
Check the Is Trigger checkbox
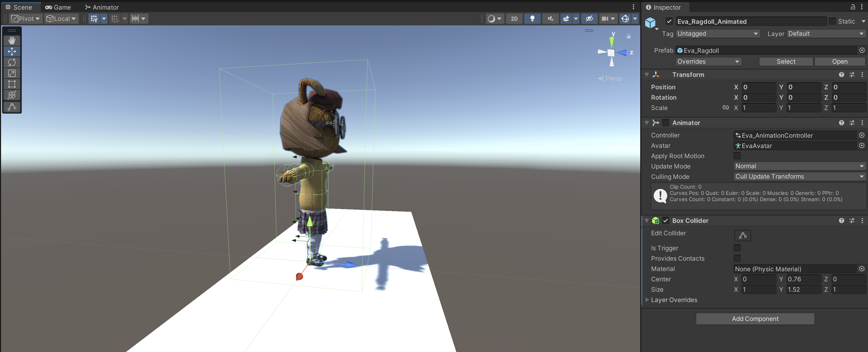[x=737, y=248]
